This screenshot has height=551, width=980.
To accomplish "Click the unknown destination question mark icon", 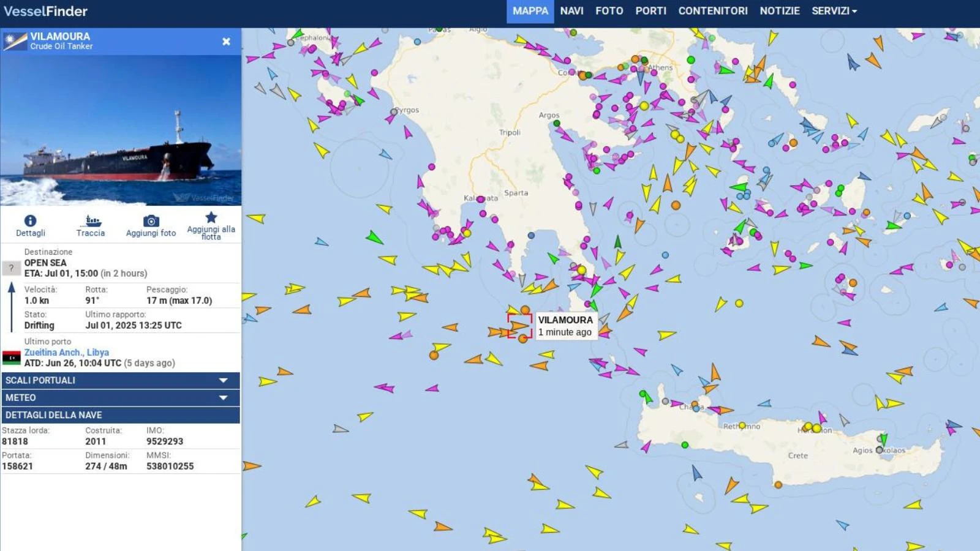I will pos(11,268).
